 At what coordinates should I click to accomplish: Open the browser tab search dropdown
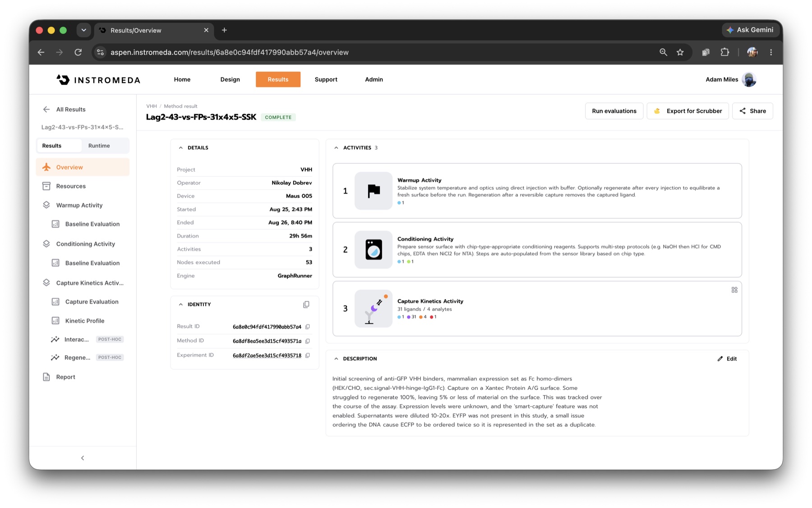point(83,30)
